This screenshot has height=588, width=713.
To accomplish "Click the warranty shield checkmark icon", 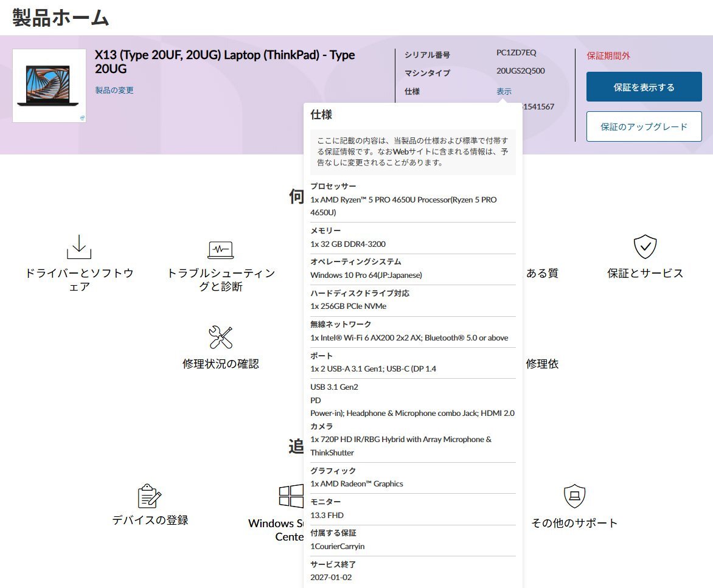I will (x=645, y=247).
